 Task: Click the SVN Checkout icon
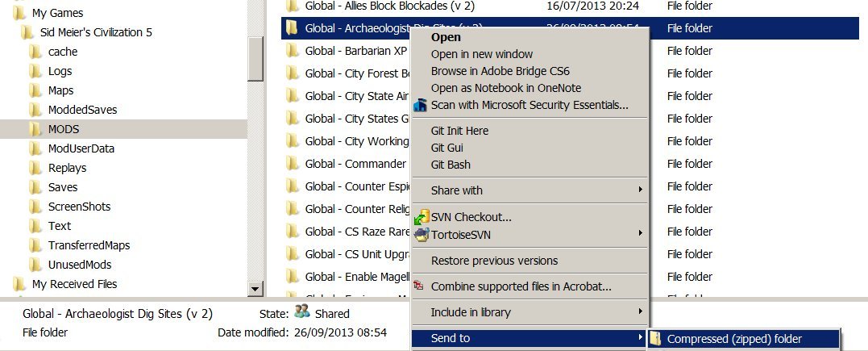click(422, 217)
